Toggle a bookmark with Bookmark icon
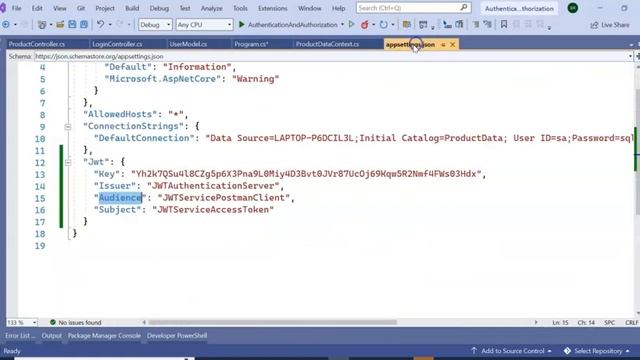 point(504,24)
